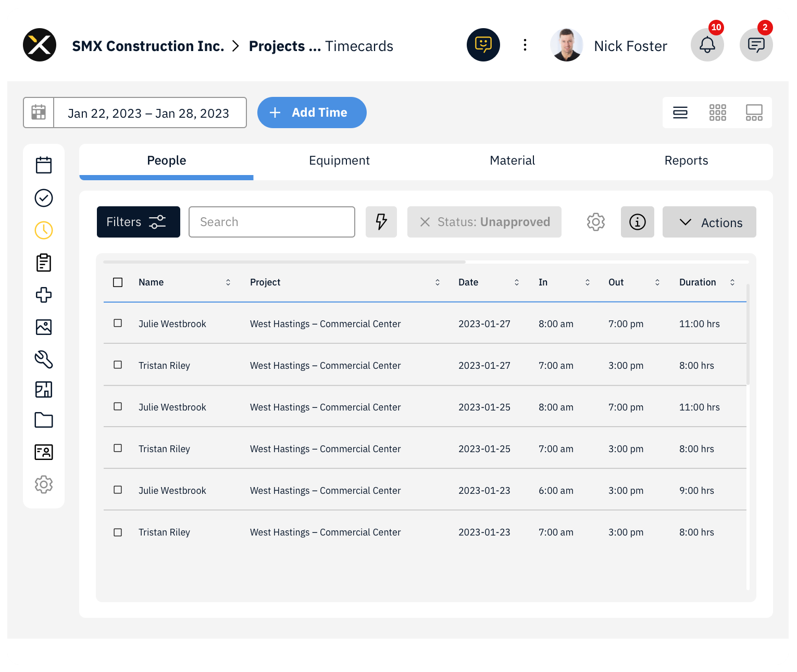Click the 9:00 hrs duration cell
The image size is (797, 672).
point(697,491)
